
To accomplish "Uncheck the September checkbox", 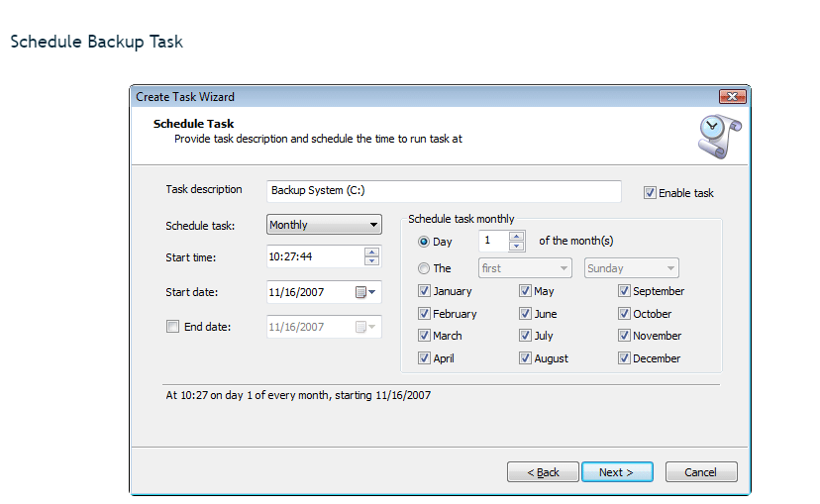I will (624, 291).
